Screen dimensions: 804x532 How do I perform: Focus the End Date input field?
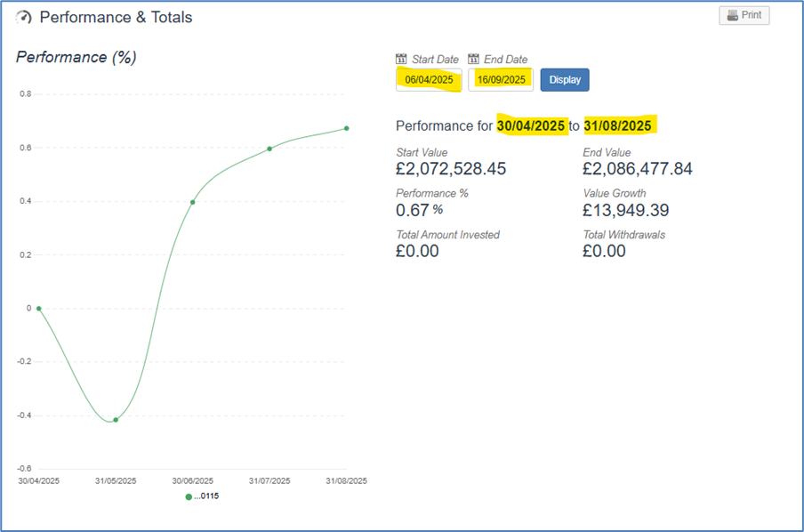tap(502, 80)
